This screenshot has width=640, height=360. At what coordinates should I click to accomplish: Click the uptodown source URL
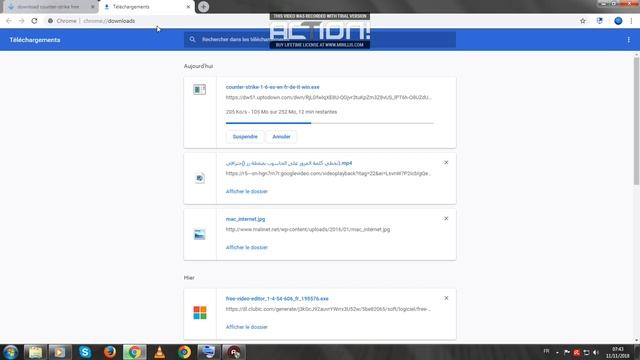pyautogui.click(x=329, y=98)
